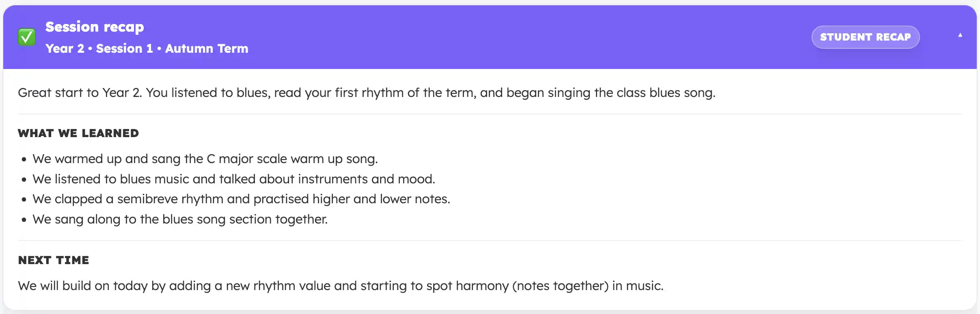980x314 pixels.
Task: Click the bullet dot before 'We listened to blues'
Action: point(24,180)
